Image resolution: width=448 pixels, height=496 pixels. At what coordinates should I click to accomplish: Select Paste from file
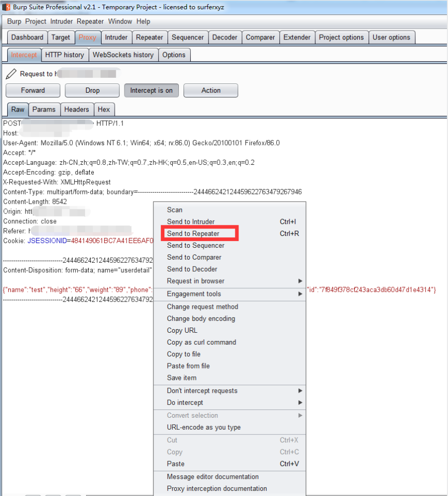[230, 366]
